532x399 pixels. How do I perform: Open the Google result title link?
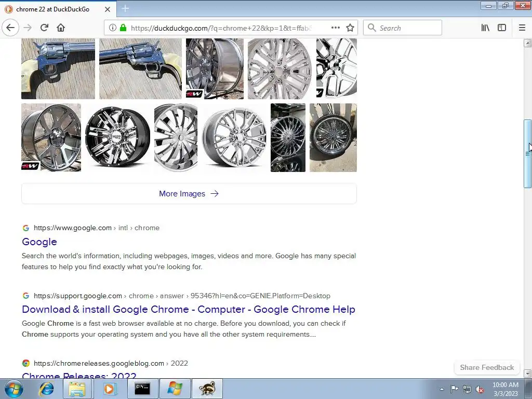39,242
